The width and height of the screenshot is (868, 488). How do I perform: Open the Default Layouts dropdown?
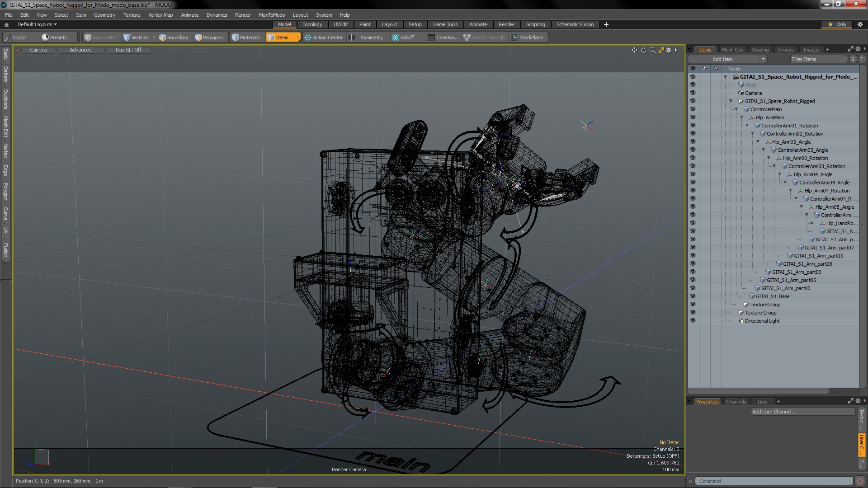tap(37, 24)
